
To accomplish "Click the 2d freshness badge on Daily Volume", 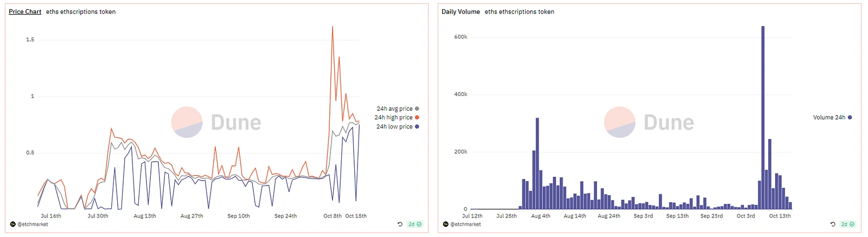I will pos(848,224).
